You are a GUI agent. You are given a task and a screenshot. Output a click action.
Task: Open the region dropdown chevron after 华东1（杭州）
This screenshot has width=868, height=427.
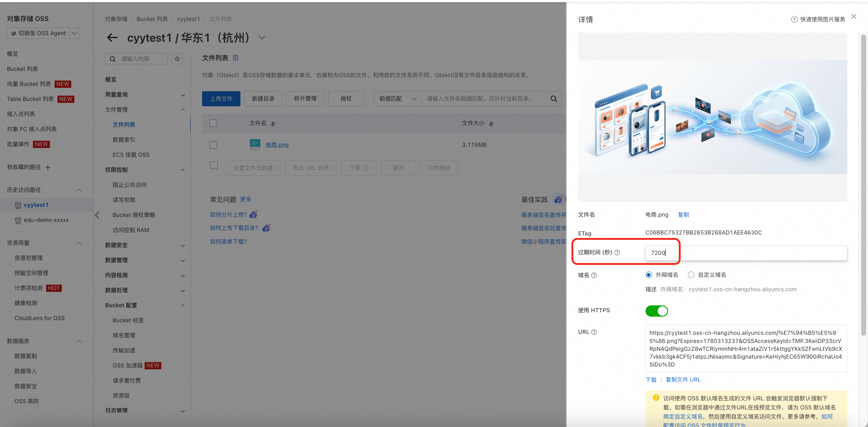[x=262, y=38]
